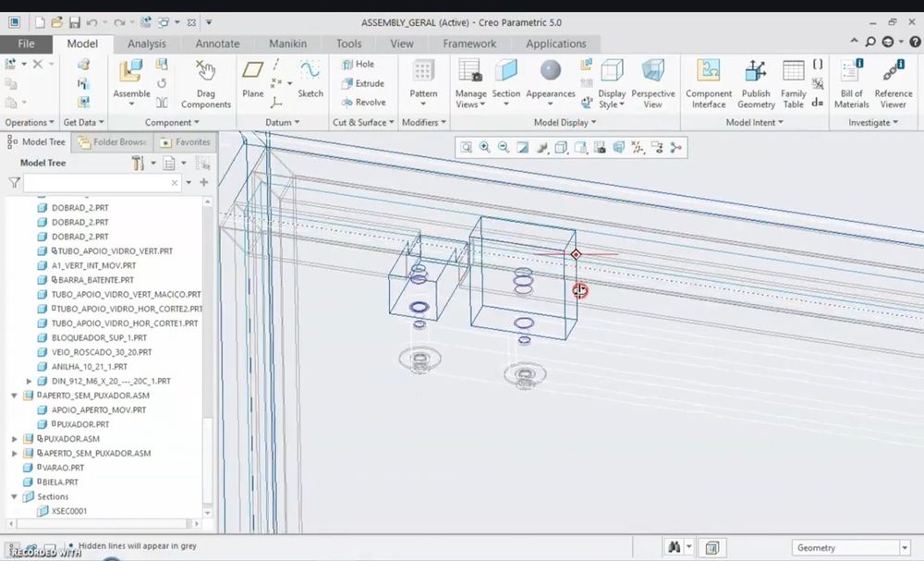Zoom in using graphics toolbar icon
The width and height of the screenshot is (924, 561).
[x=484, y=147]
